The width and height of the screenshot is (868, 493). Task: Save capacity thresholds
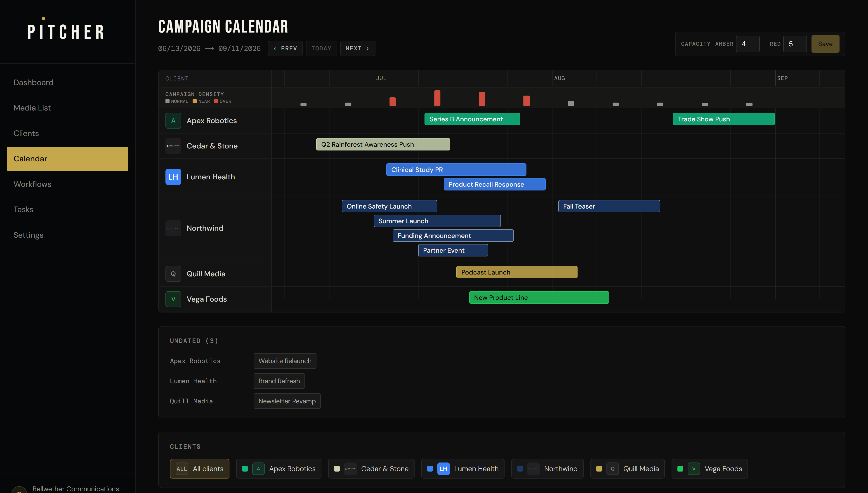coord(825,44)
